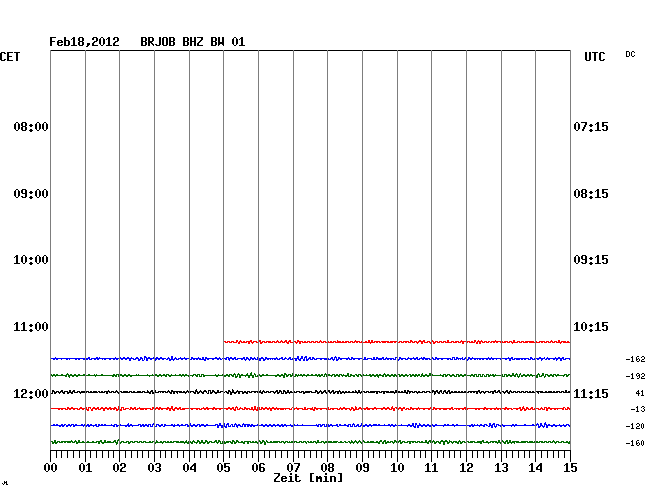Click the '08:00' CET time label
Viewport: 650px width, 494px height.
(x=31, y=127)
